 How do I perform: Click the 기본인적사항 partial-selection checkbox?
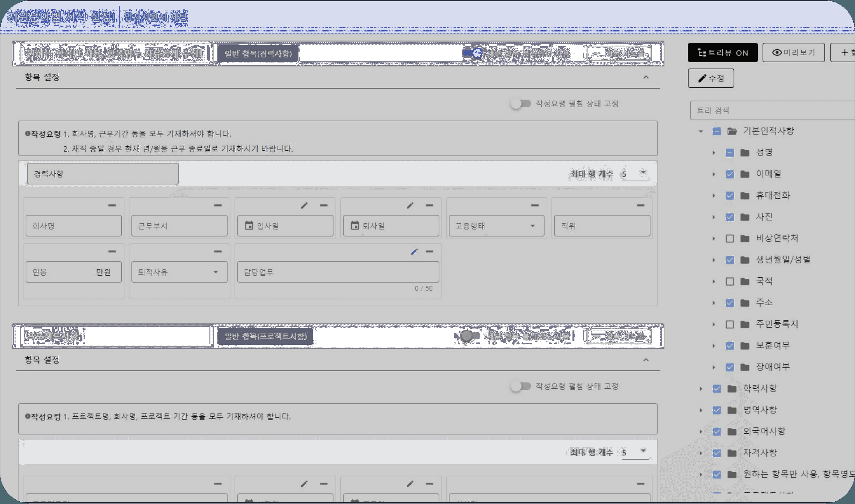[717, 131]
